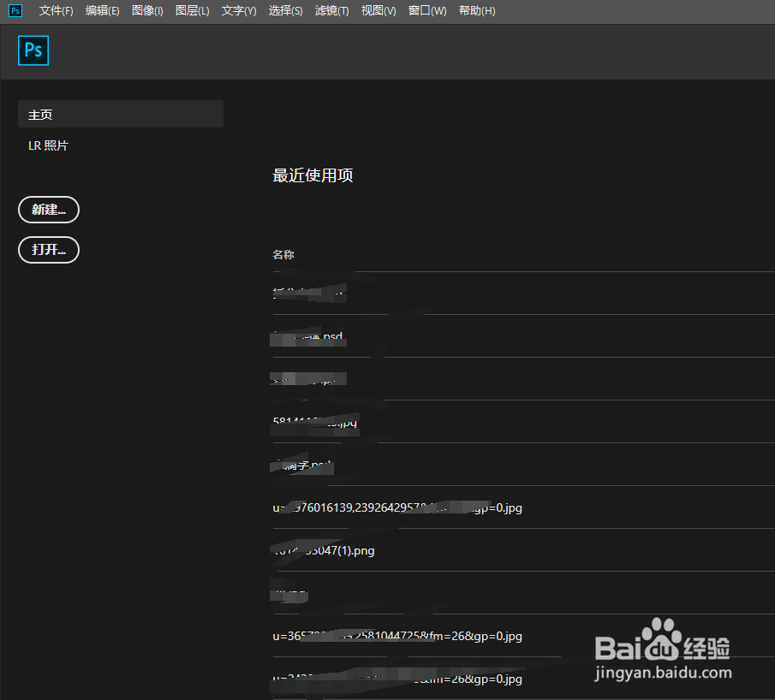This screenshot has height=700, width=775.
Task: Switch to LR 照片 sidebar item
Action: [x=48, y=145]
